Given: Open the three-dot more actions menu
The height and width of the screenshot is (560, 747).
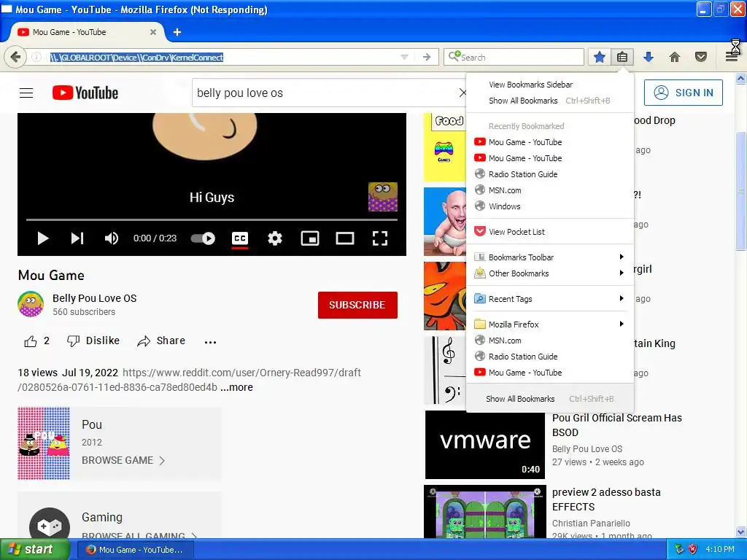Looking at the screenshot, I should point(211,341).
